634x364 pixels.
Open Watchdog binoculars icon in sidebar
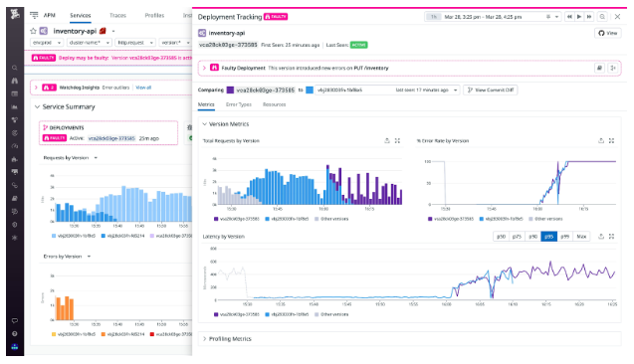[15, 81]
